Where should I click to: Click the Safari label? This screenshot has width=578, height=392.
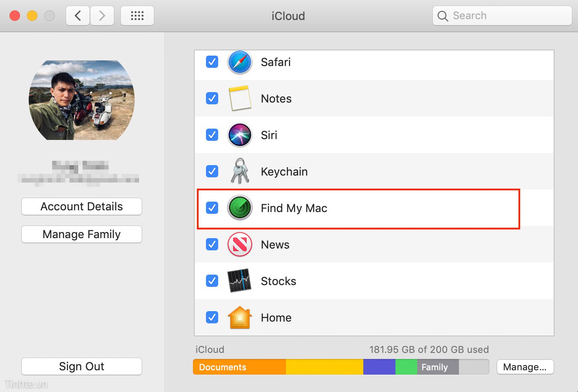coord(276,62)
